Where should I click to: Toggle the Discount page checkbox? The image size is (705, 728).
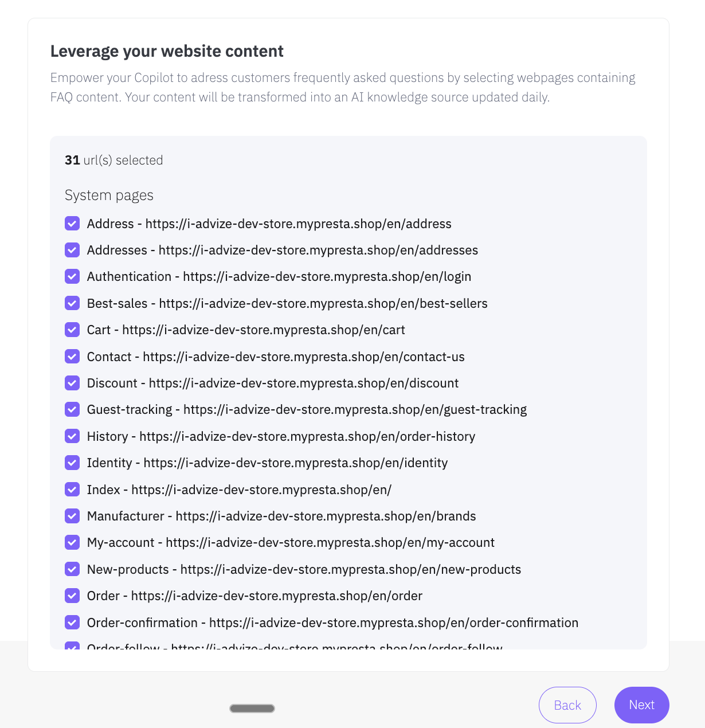[x=72, y=383]
